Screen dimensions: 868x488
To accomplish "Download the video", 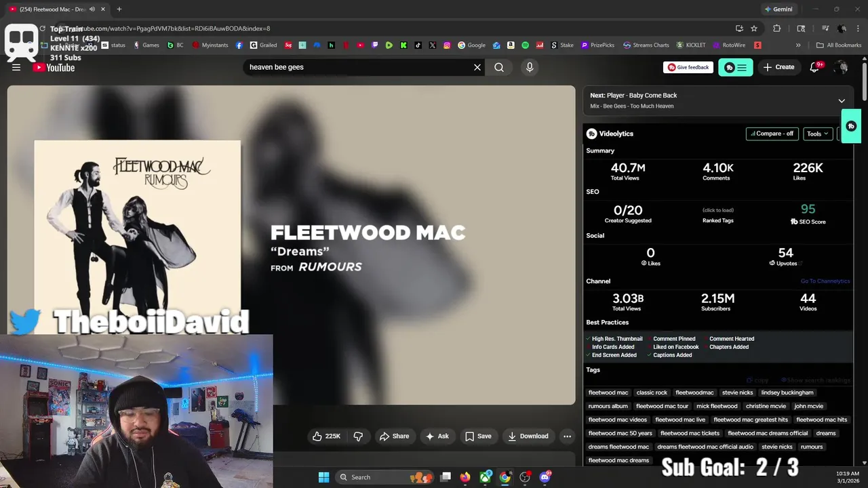I will pos(528,436).
